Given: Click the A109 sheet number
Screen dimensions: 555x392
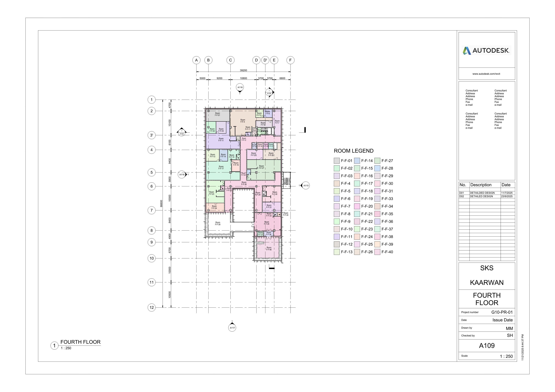Looking at the screenshot, I should coord(487,346).
